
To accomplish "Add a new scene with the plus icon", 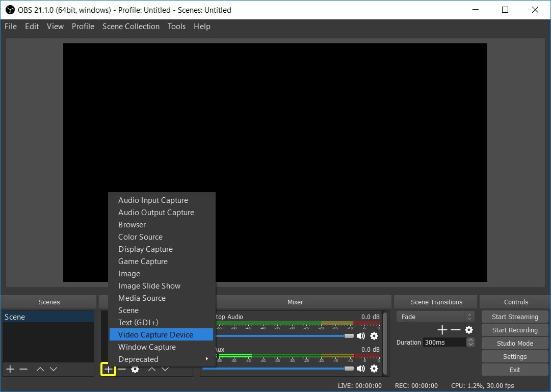I will point(9,369).
